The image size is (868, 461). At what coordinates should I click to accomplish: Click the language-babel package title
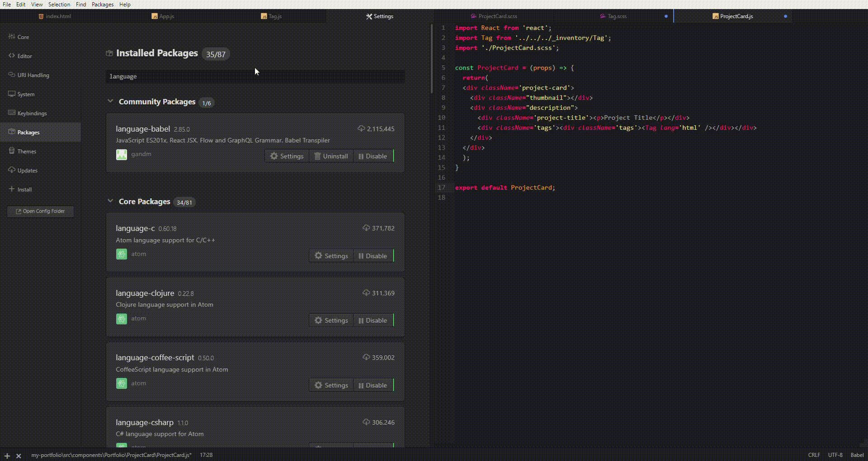(143, 129)
